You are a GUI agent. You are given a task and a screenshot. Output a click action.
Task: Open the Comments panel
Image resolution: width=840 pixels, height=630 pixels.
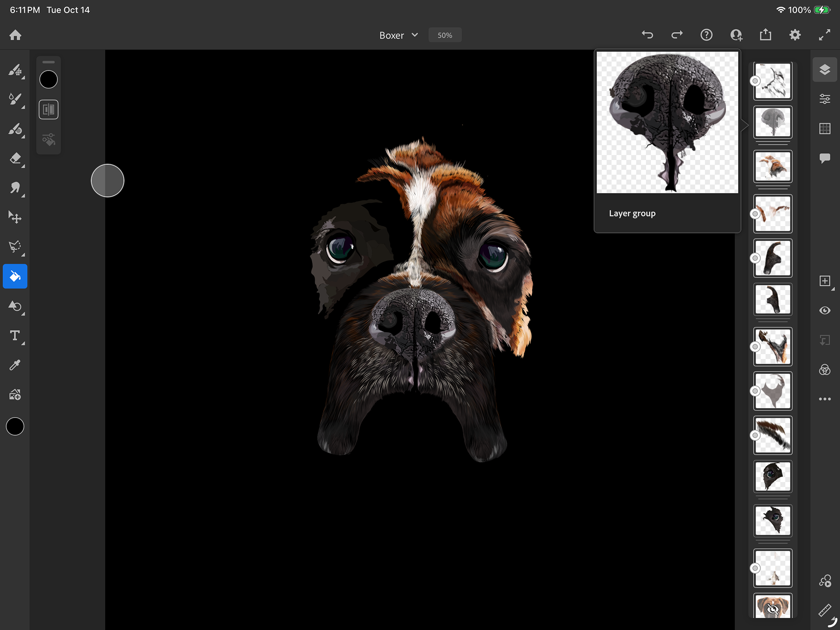point(825,158)
